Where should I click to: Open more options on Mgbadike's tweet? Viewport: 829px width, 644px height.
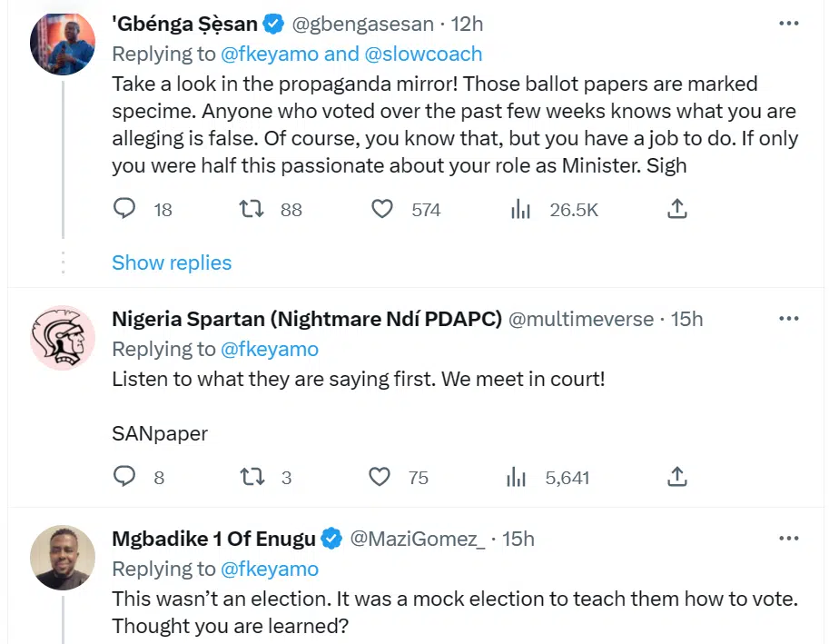789,539
